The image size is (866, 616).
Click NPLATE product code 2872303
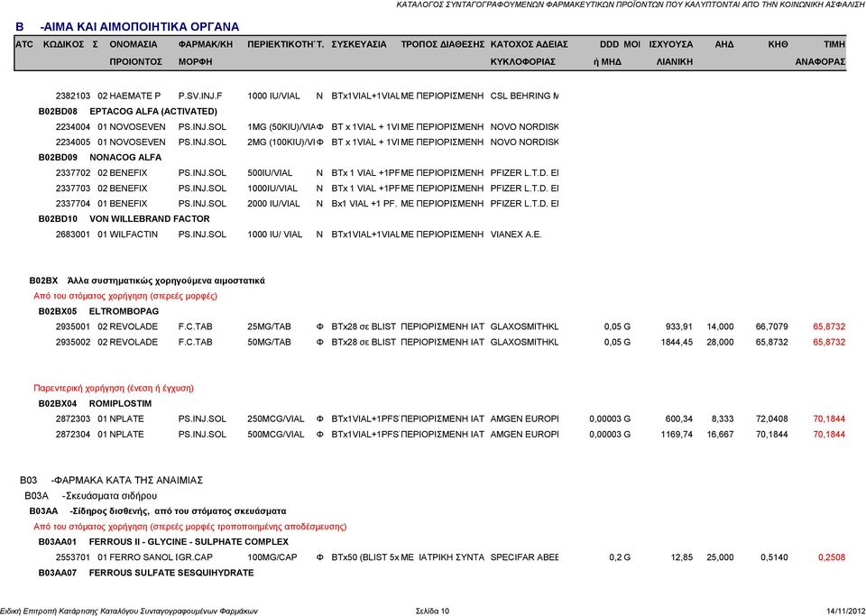click(73, 419)
